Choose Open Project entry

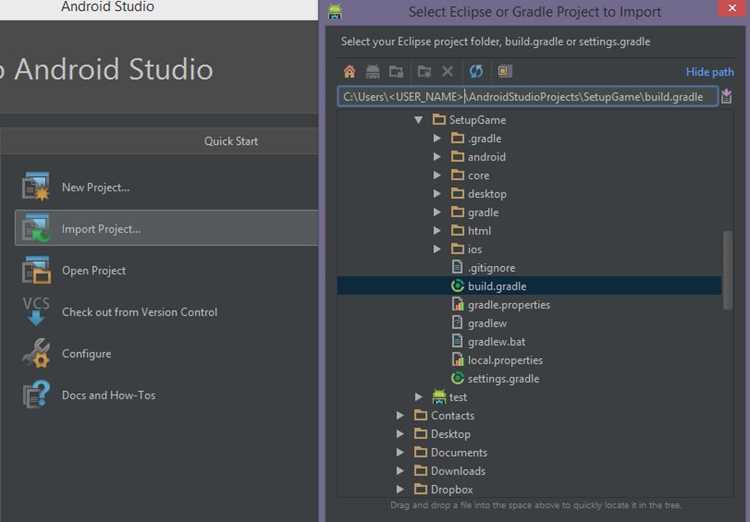coord(94,270)
